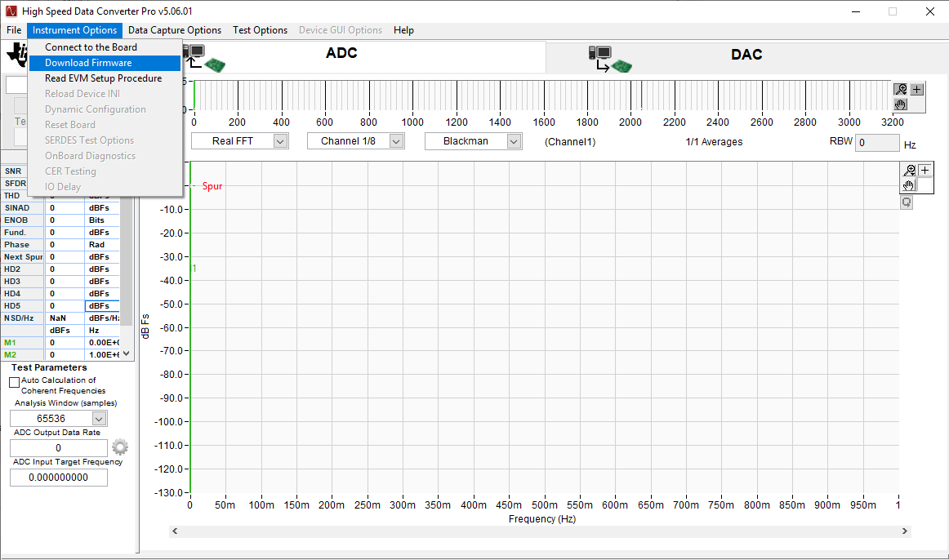
Task: Click the NSD/Hz NaN value cell
Action: click(x=65, y=318)
